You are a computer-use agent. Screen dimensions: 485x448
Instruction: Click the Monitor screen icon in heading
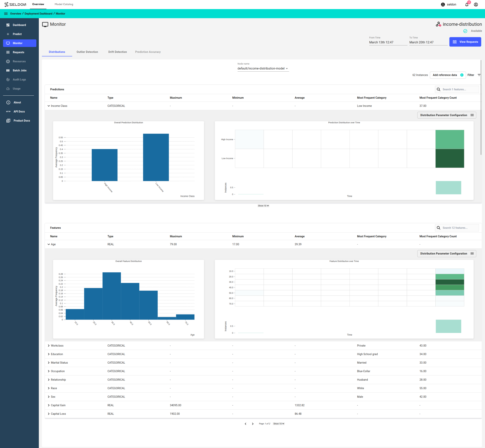point(45,24)
